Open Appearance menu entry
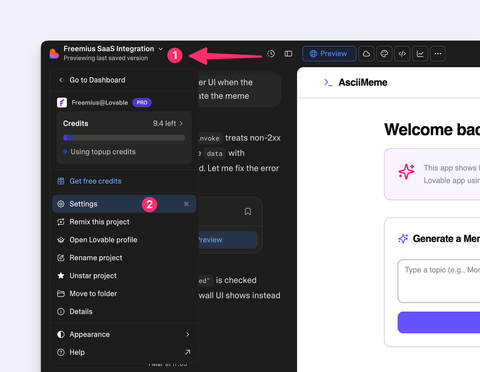This screenshot has width=480, height=372. [124, 334]
